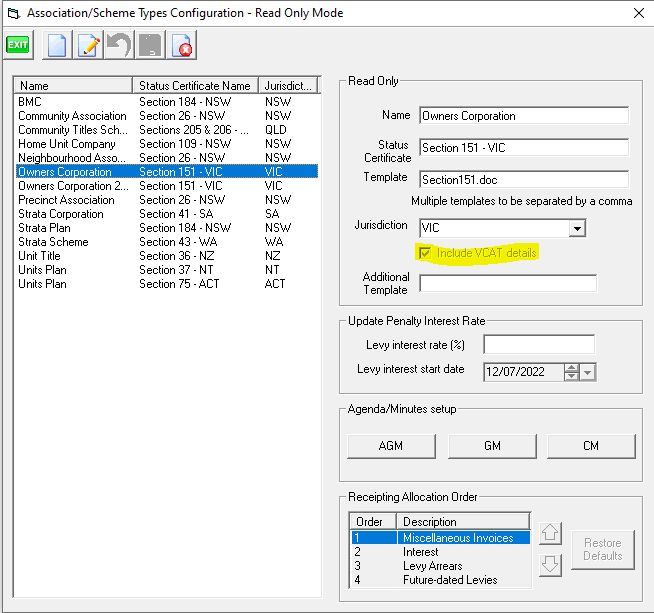Image resolution: width=654 pixels, height=613 pixels.
Task: Decrease levy interest start date with spinner
Action: [571, 376]
